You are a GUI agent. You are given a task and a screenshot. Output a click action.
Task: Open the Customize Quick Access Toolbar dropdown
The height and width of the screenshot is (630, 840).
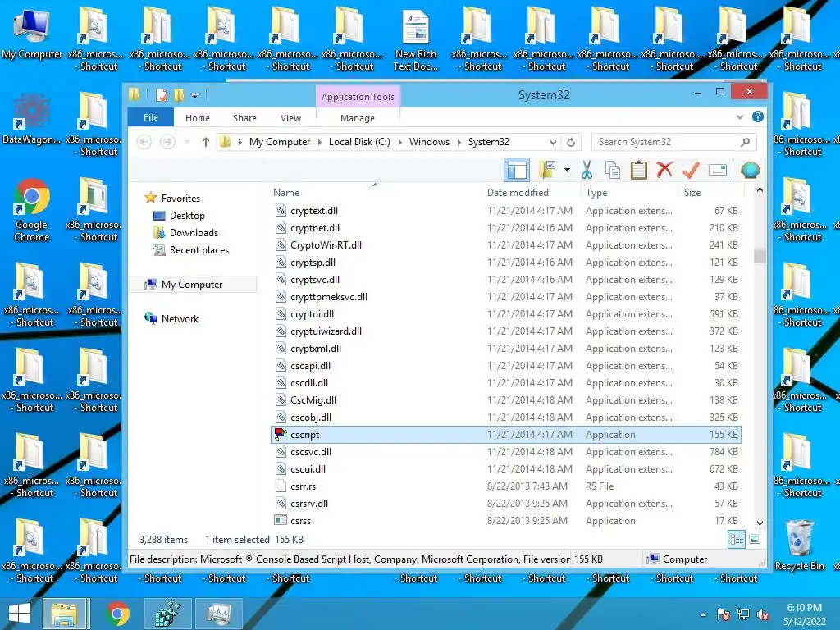pyautogui.click(x=194, y=96)
